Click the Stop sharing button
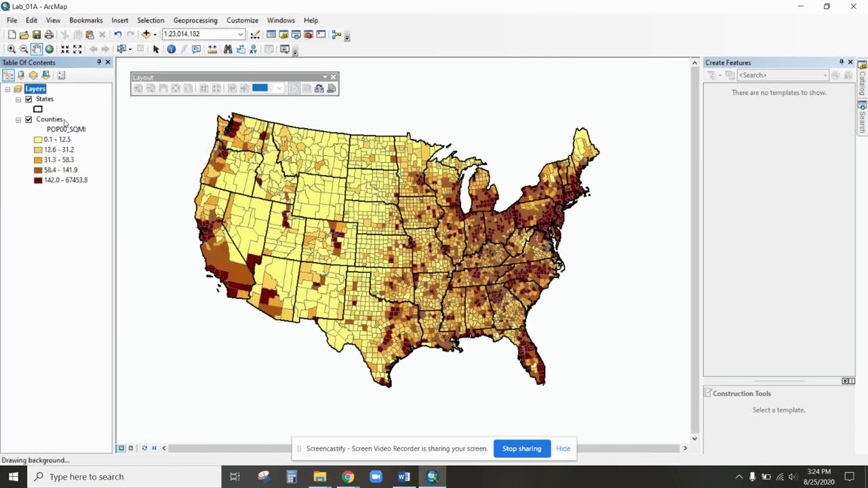This screenshot has width=868, height=488. pyautogui.click(x=521, y=449)
